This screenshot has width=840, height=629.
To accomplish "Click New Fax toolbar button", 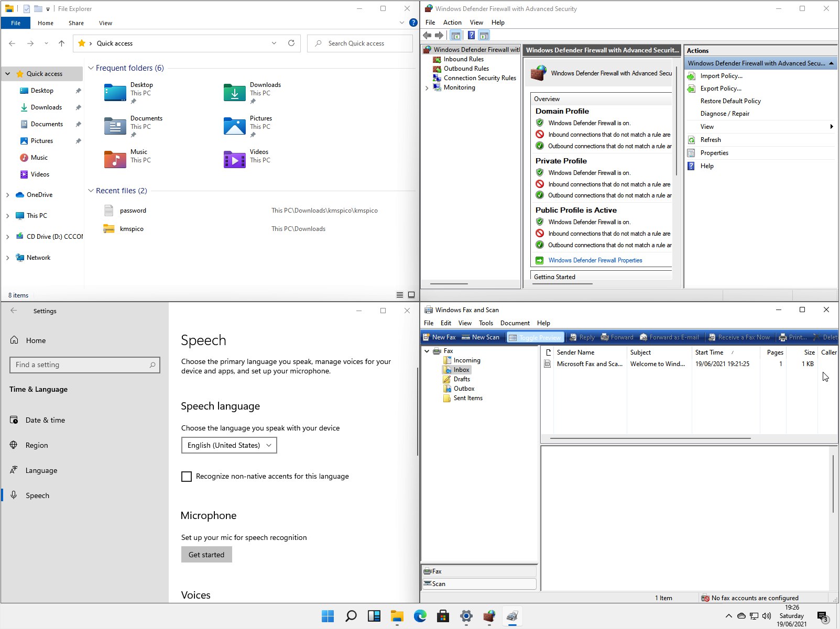I will pos(439,337).
